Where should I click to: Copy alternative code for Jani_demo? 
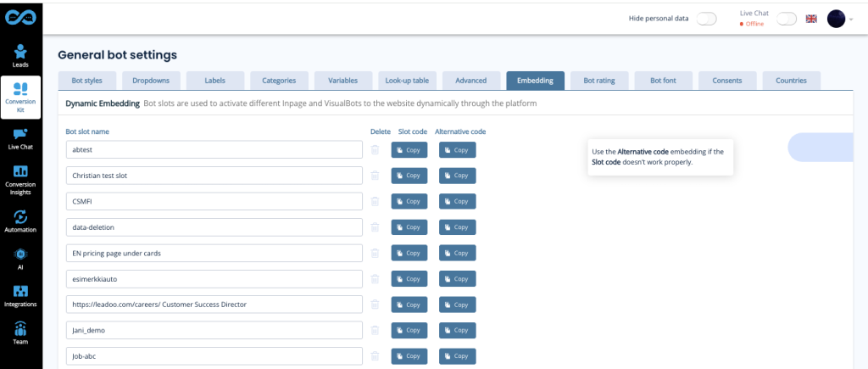tap(457, 330)
